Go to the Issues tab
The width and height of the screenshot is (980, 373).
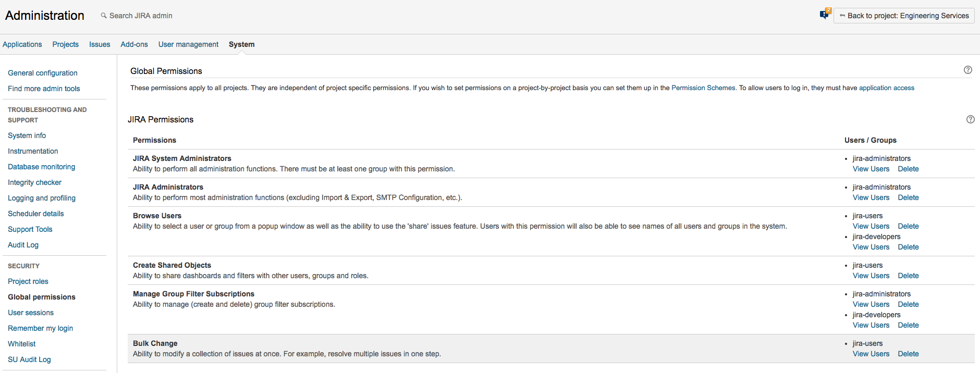coord(100,44)
